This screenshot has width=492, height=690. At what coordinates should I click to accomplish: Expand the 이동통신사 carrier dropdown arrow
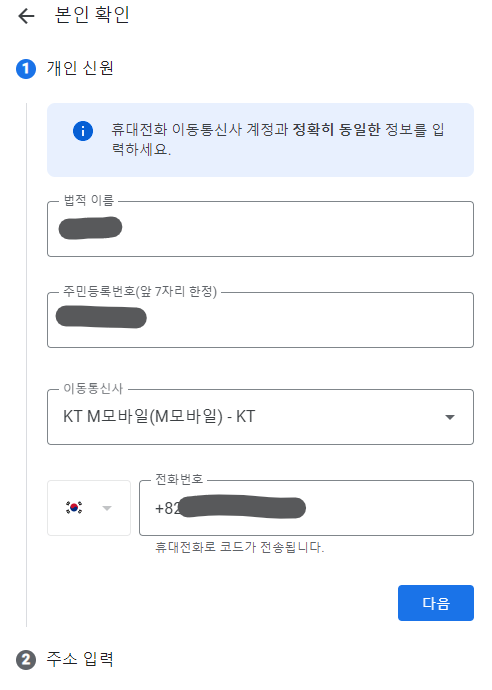(x=449, y=417)
